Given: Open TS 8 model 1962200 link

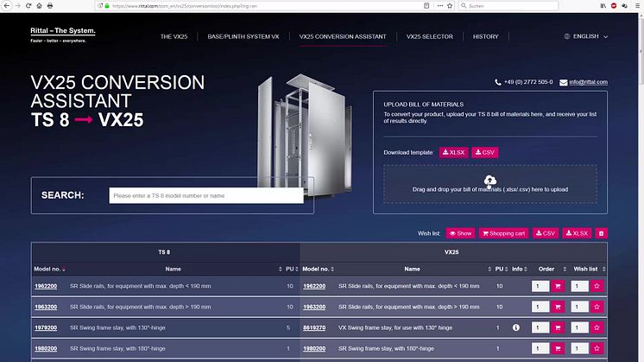Looking at the screenshot, I should 46,286.
